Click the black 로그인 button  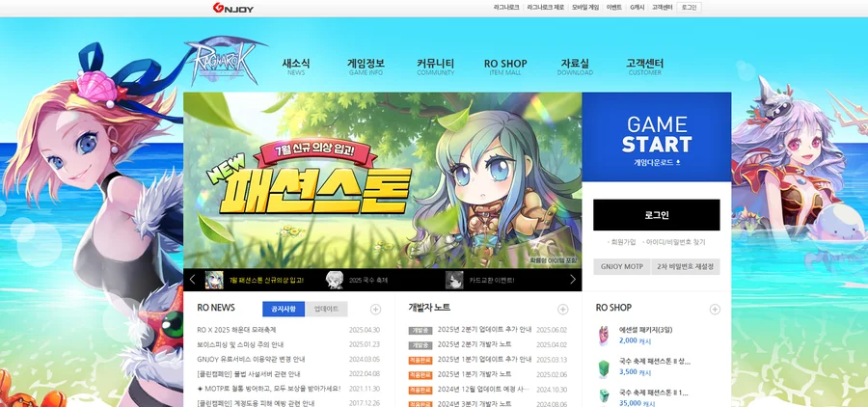click(x=657, y=215)
